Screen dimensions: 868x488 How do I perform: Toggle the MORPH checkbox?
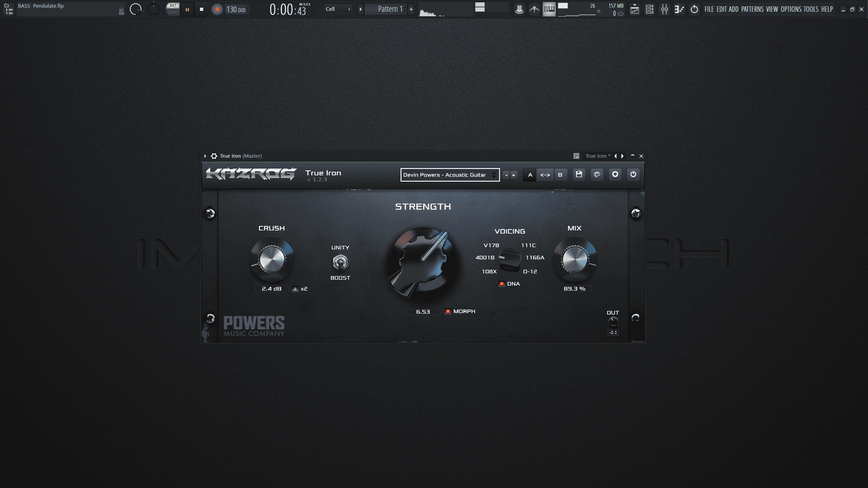tap(448, 311)
